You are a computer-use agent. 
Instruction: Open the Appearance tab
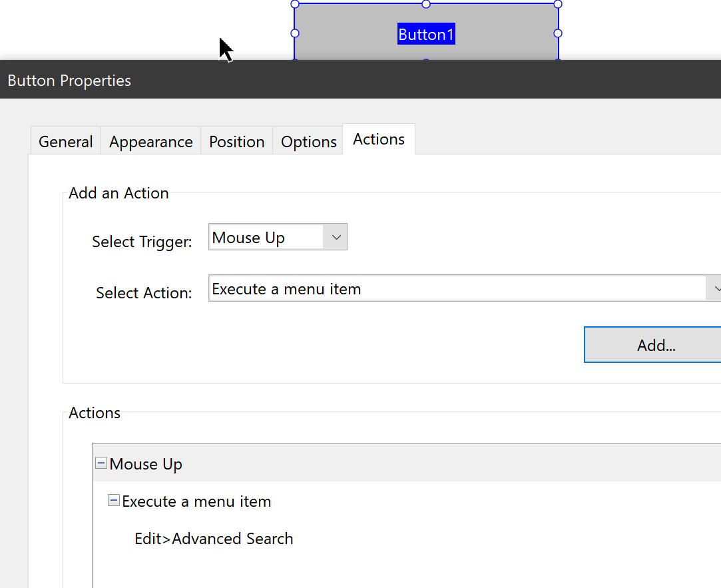click(150, 141)
